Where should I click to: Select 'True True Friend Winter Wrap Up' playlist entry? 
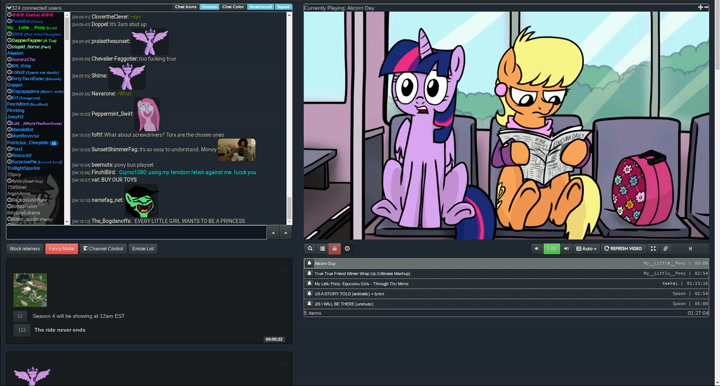(506, 274)
